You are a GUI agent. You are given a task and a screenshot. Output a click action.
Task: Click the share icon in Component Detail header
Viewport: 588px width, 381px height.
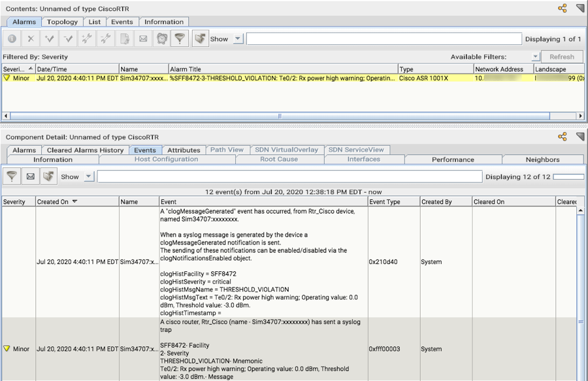tap(562, 137)
